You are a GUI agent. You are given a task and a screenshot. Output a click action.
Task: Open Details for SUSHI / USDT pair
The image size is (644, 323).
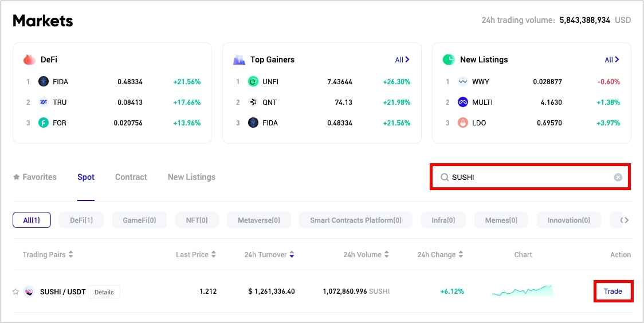(104, 292)
